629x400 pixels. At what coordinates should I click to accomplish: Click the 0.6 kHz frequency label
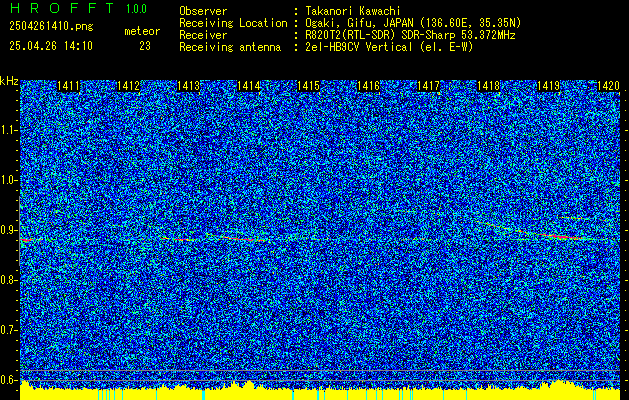click(x=8, y=380)
